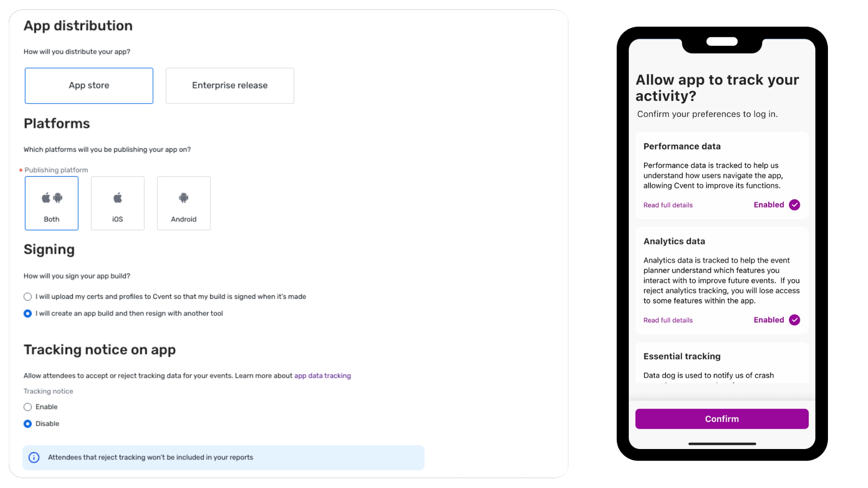Choose the iOS Apple icon card

118,203
